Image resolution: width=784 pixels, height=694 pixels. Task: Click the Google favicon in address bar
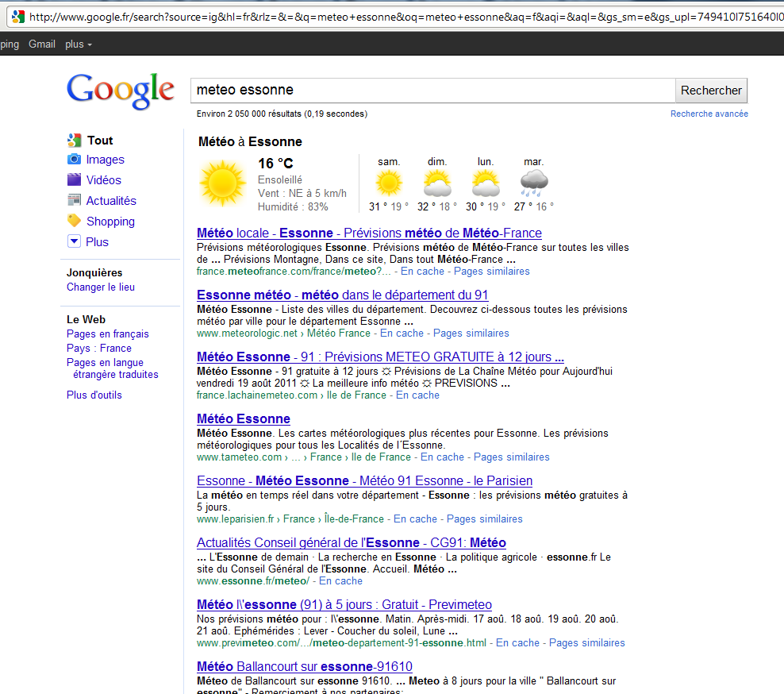pos(18,17)
